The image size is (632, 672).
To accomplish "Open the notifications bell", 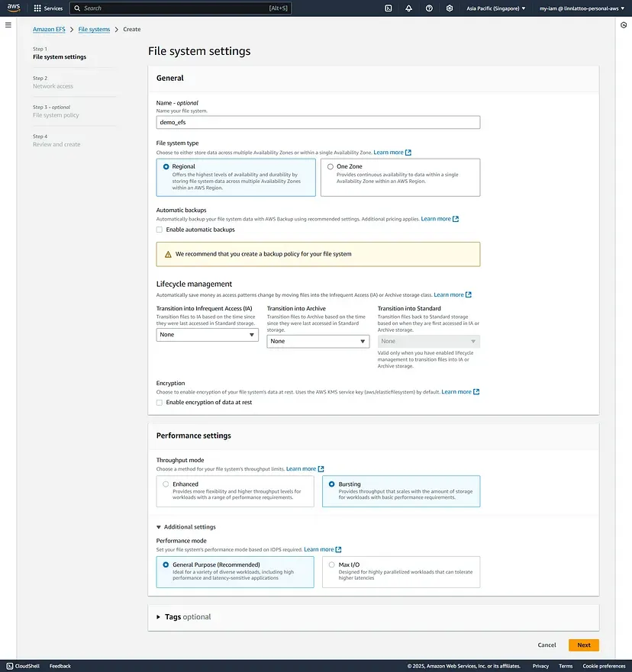I will pos(408,8).
